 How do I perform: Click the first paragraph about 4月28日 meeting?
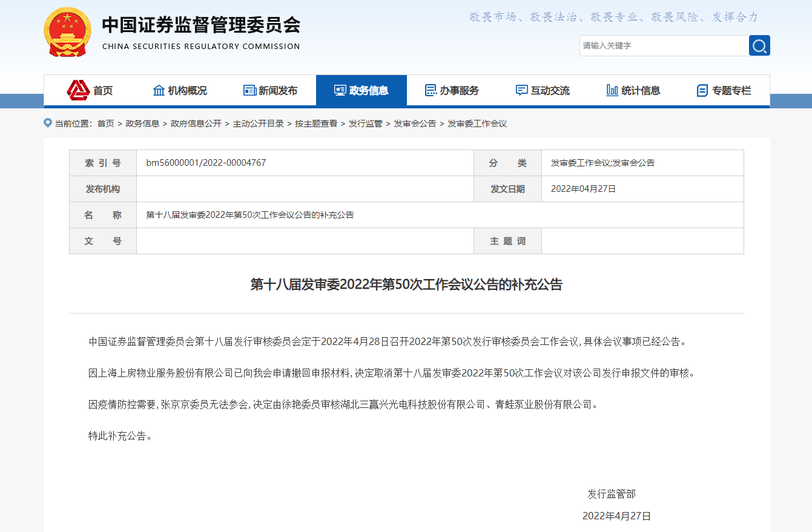(x=389, y=341)
